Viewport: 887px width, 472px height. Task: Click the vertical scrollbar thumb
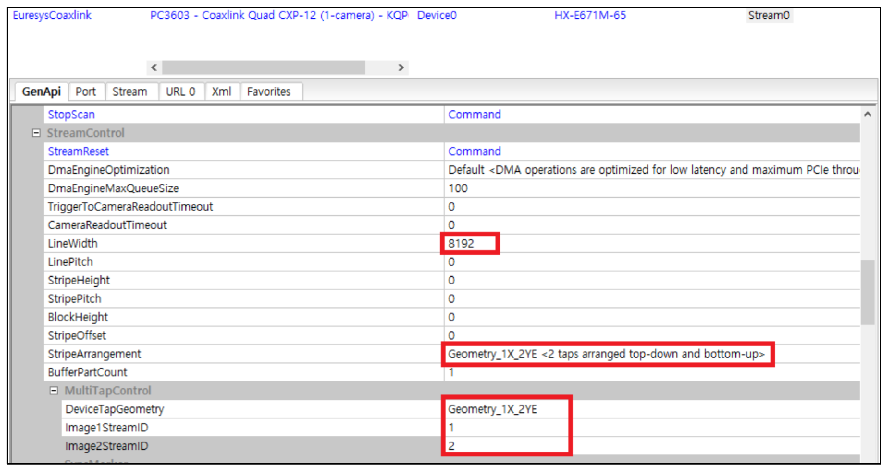pos(868,292)
